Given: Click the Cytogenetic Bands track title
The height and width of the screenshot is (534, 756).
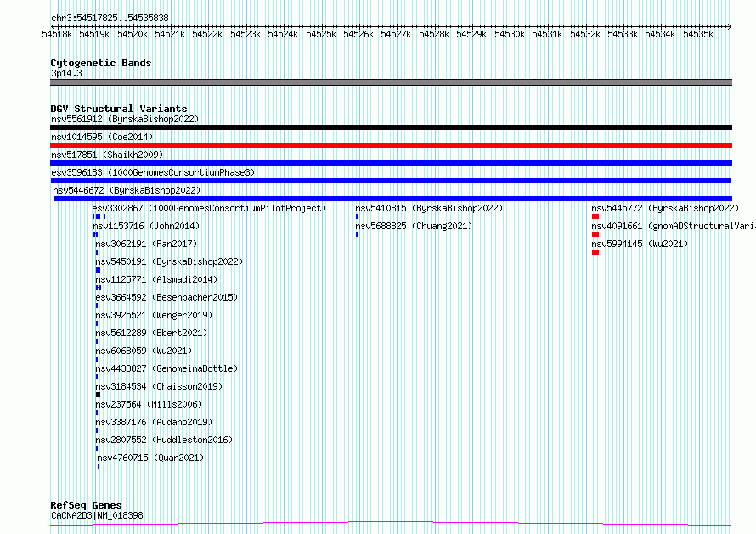Looking at the screenshot, I should pos(101,63).
